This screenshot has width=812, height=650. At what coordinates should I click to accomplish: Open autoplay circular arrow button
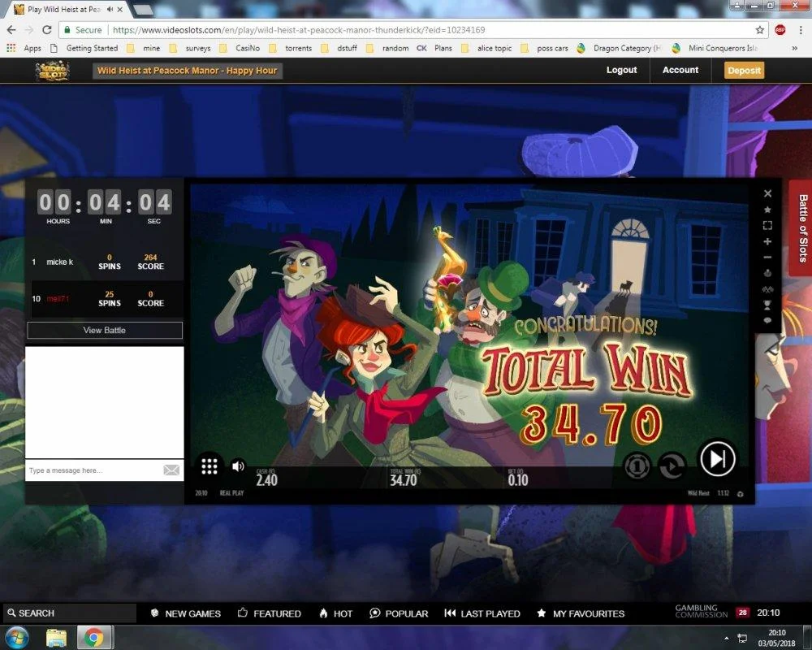tap(672, 466)
